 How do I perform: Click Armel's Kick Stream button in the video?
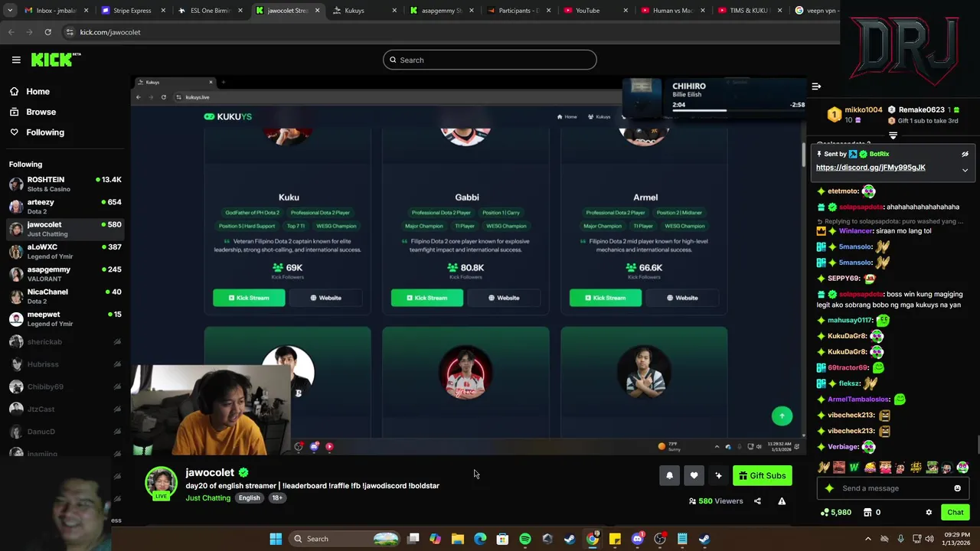click(x=606, y=298)
